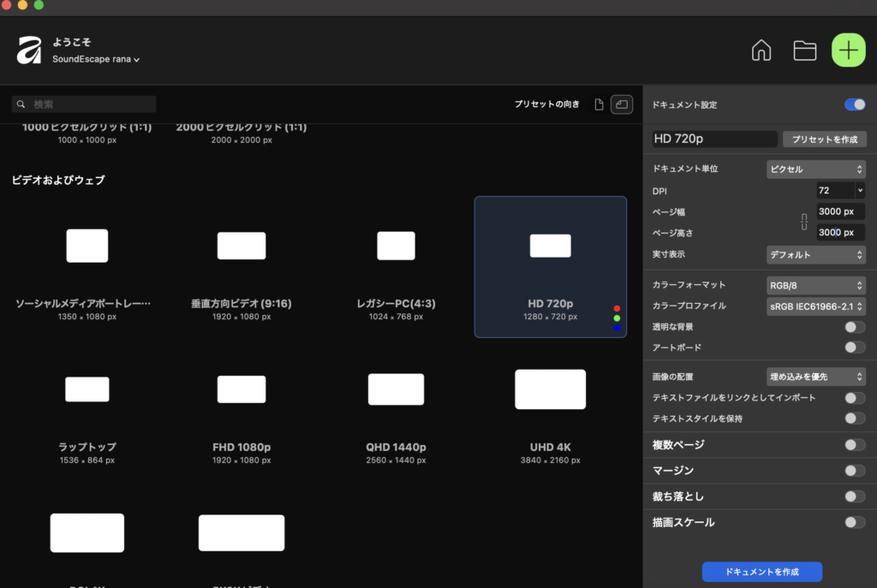Image resolution: width=877 pixels, height=588 pixels.
Task: Open the 画像の配置 dropdown
Action: [x=815, y=377]
